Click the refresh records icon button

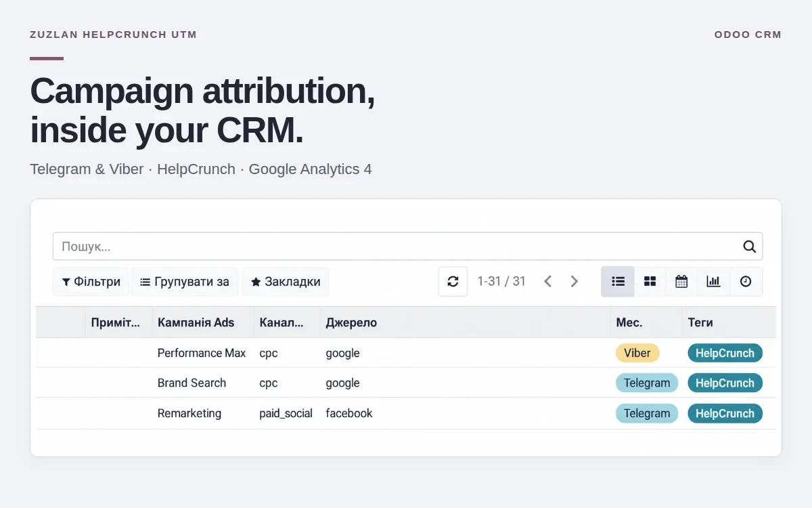pos(453,282)
